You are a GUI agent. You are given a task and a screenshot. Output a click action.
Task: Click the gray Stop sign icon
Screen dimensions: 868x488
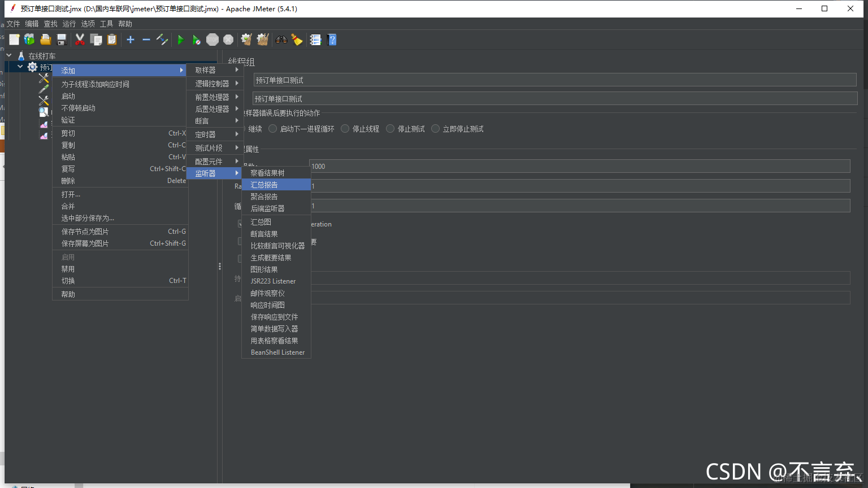[x=212, y=40]
